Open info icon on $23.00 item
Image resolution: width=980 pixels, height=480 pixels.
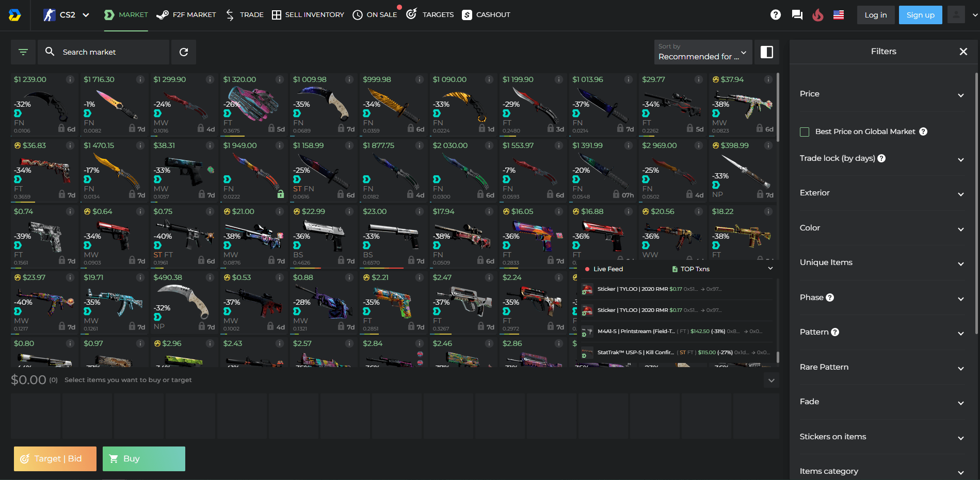tap(420, 211)
